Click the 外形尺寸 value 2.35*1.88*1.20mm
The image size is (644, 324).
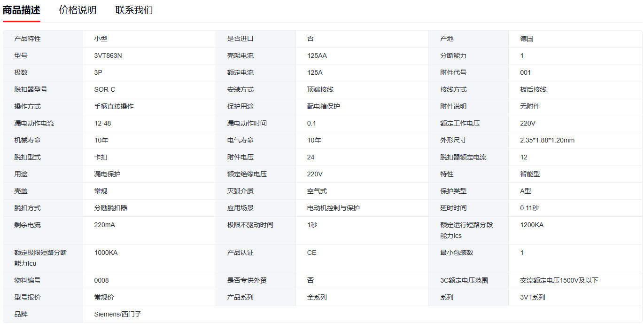click(x=547, y=140)
